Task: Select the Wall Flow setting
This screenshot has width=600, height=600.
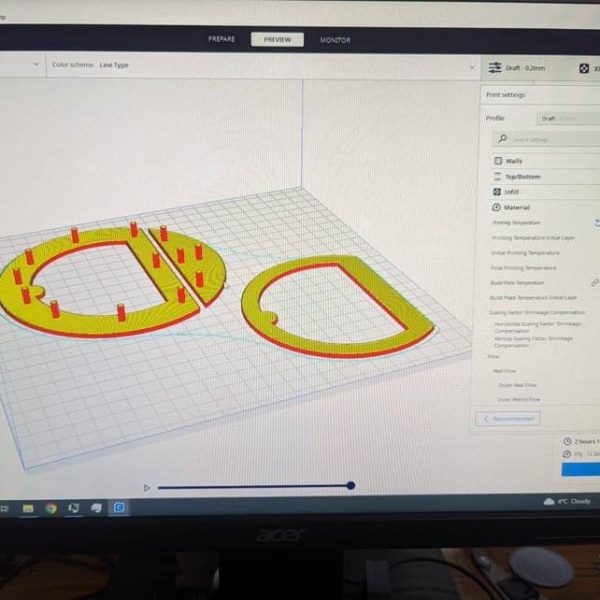Action: (504, 370)
